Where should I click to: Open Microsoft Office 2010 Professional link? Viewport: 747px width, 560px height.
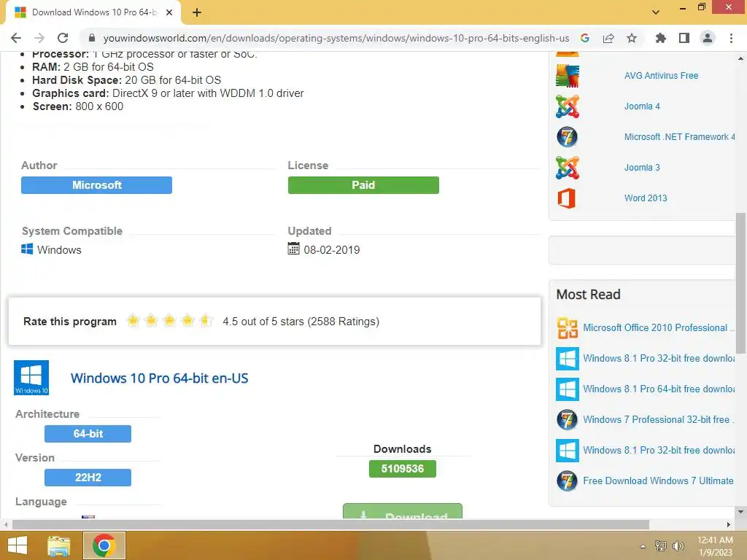(x=659, y=327)
